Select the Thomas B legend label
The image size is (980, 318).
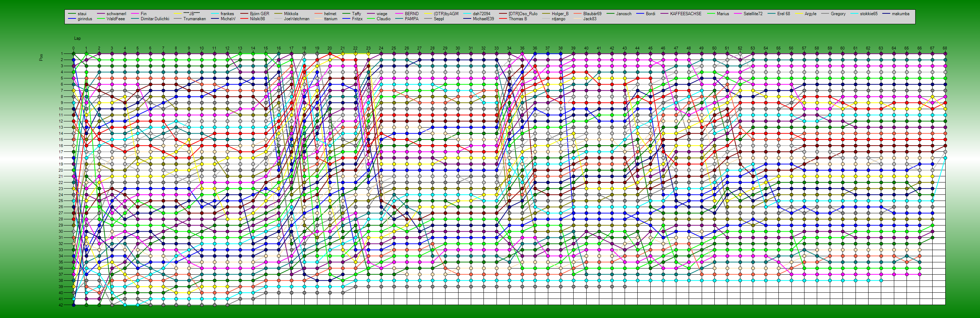[518, 19]
